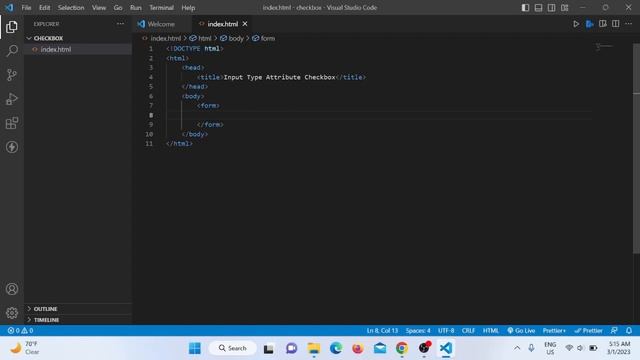Click Spaces: 4 indentation setting

(x=418, y=331)
